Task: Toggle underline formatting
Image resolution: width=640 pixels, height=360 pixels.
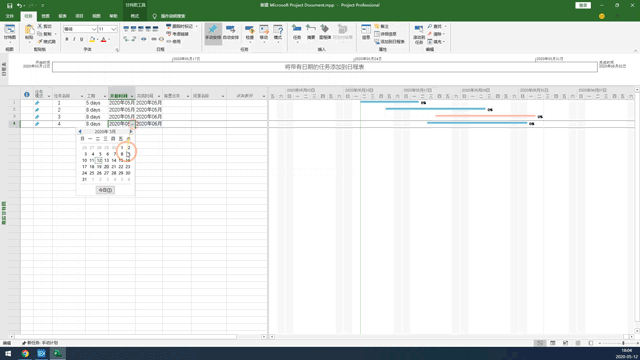Action: (x=82, y=40)
